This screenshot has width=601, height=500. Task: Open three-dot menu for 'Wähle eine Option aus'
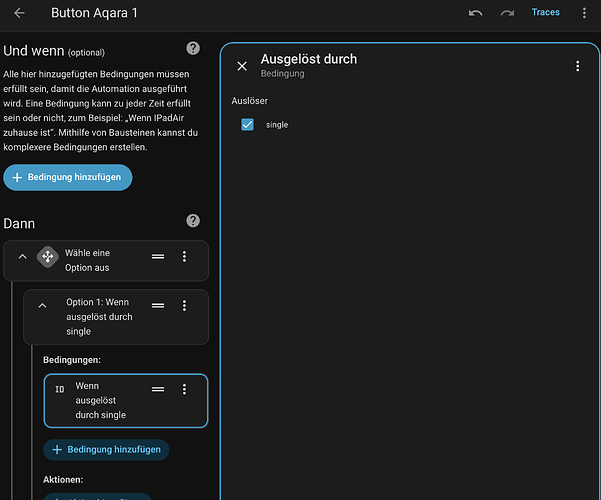coord(184,257)
